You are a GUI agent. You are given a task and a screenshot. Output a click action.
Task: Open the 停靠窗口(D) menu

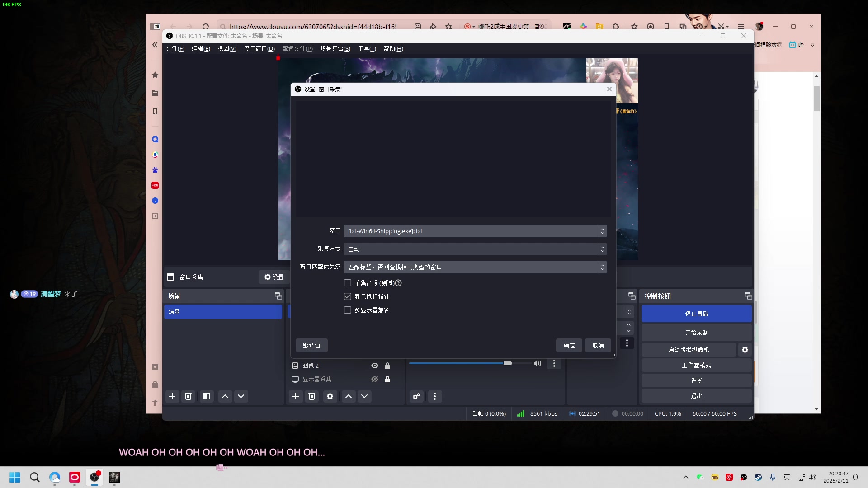point(259,48)
